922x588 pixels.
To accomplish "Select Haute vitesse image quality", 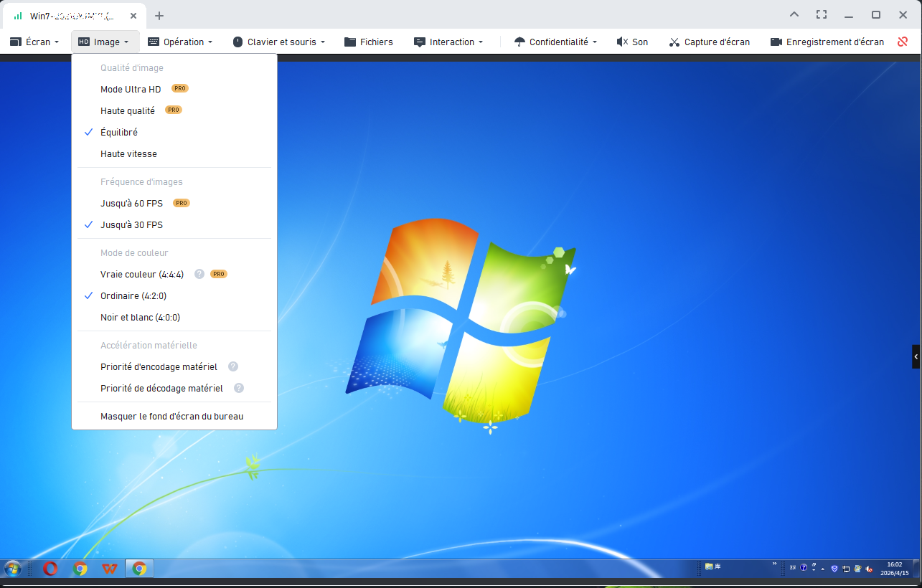I will point(128,153).
